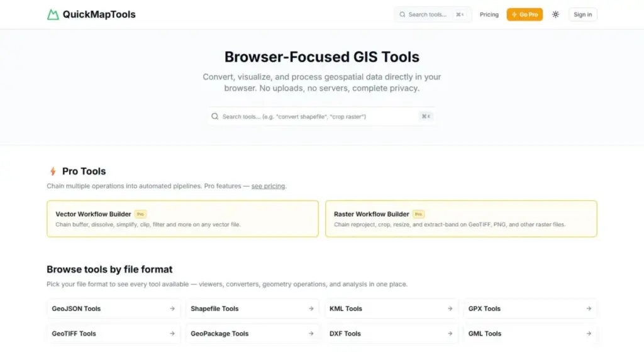
Task: Open GeoPackage Tools
Action: click(252, 334)
